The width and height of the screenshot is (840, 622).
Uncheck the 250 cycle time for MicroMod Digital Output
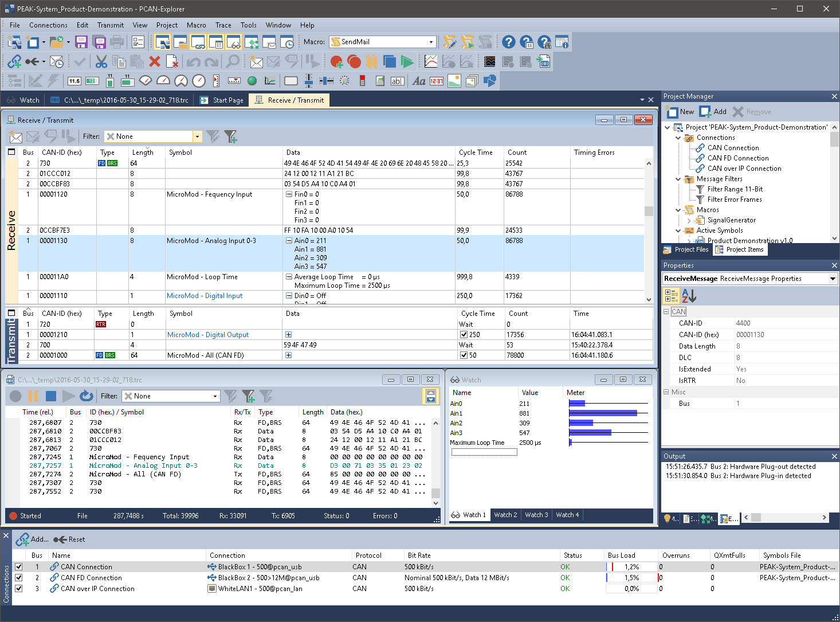coord(464,334)
